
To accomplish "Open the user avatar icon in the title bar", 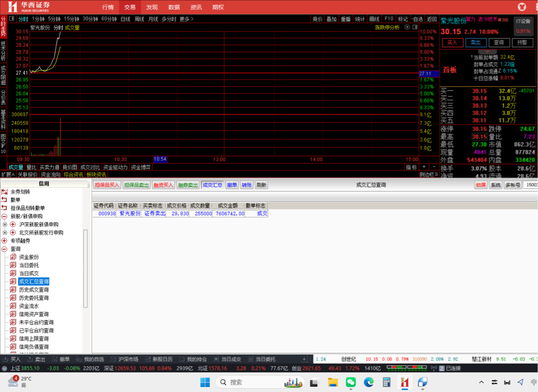I will (522, 7).
